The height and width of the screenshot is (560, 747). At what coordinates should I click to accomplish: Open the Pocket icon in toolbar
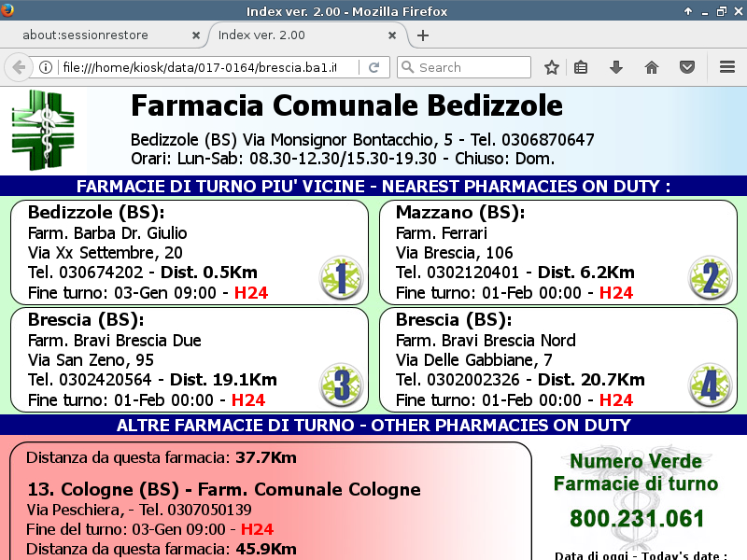(686, 67)
